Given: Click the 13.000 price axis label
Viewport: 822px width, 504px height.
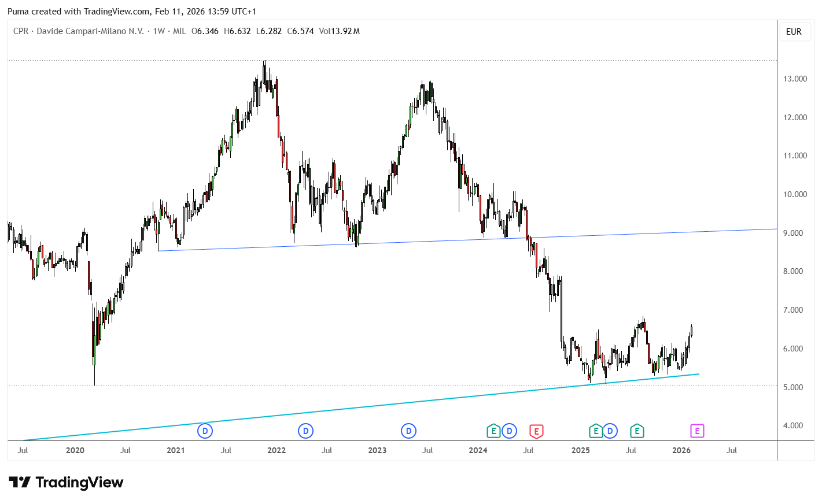Looking at the screenshot, I should tap(795, 79).
